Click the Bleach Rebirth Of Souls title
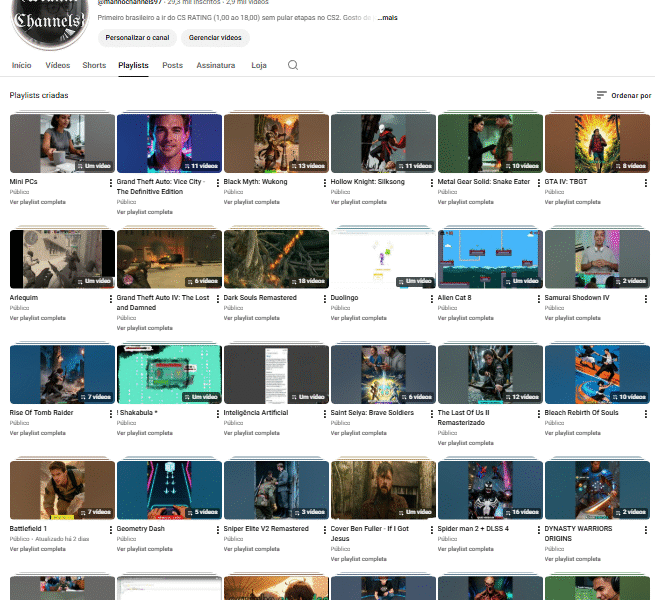The width and height of the screenshot is (655, 600). coord(581,412)
